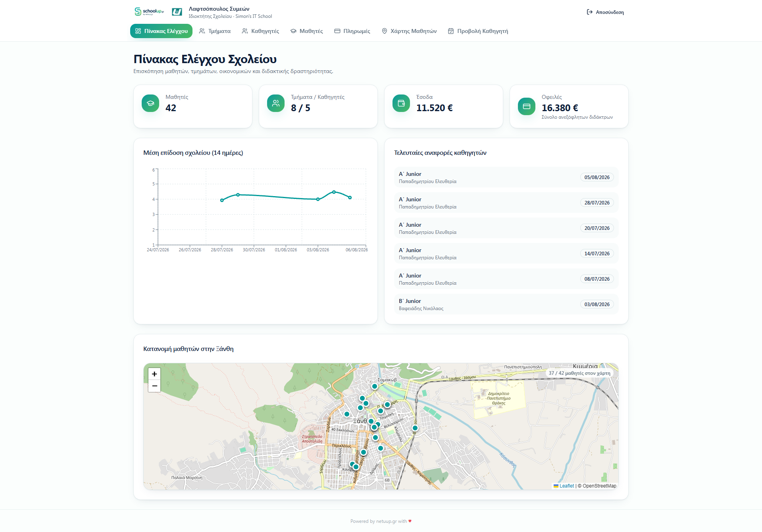
Task: Open Πληρωμές tab
Action: (352, 31)
